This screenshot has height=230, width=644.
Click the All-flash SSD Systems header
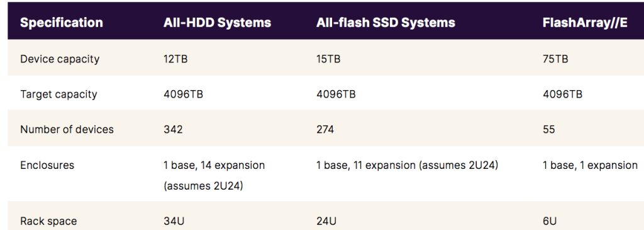pyautogui.click(x=386, y=23)
